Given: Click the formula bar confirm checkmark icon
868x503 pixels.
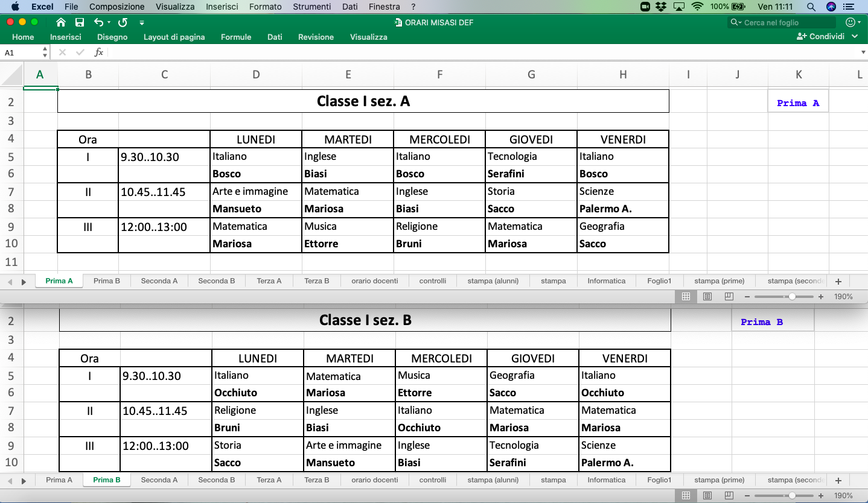Looking at the screenshot, I should (80, 52).
